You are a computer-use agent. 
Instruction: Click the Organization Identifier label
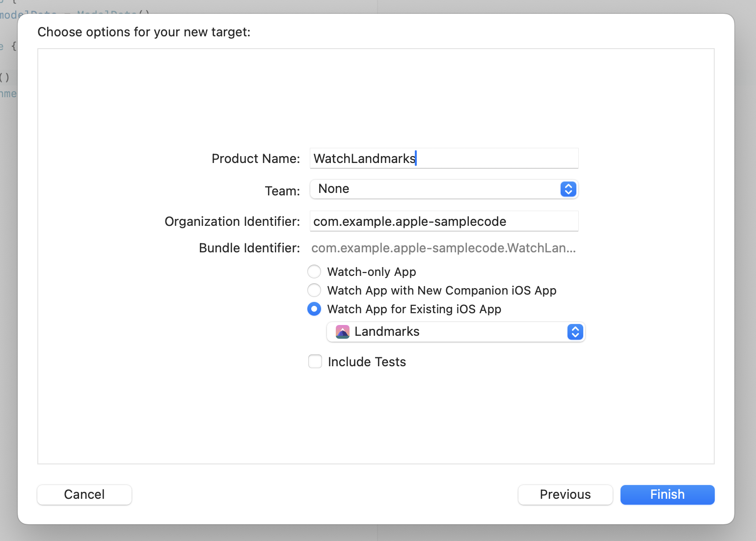pos(232,221)
